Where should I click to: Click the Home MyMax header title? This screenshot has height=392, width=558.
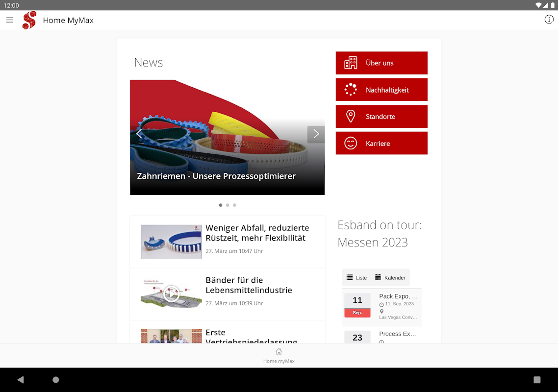[x=68, y=20]
